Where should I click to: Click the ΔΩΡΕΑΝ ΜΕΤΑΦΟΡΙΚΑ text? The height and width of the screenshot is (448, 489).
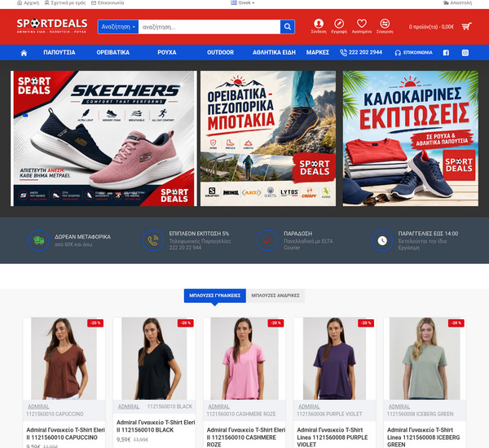[82, 237]
